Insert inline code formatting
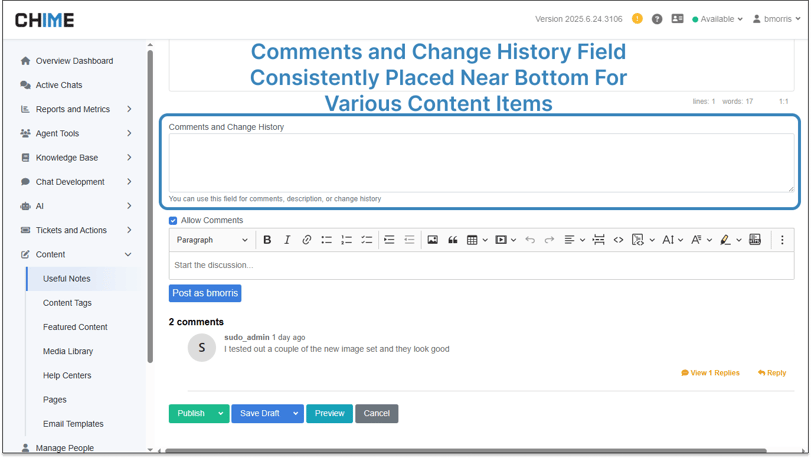The image size is (811, 458). coord(618,240)
